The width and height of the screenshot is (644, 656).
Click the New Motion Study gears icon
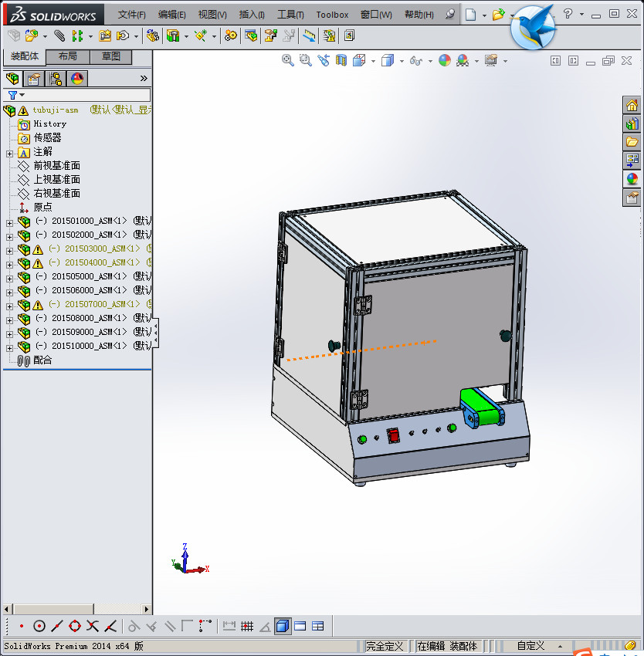[x=230, y=36]
